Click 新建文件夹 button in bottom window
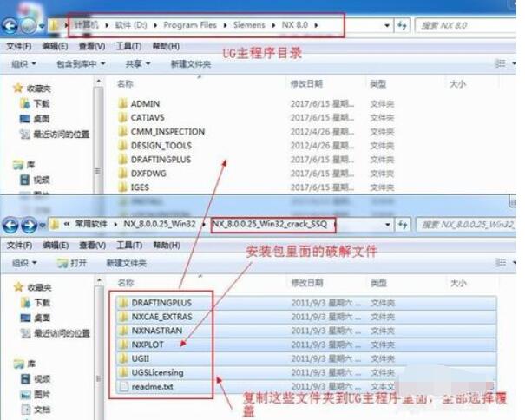Image resolution: width=525 pixels, height=420 pixels. click(x=127, y=263)
